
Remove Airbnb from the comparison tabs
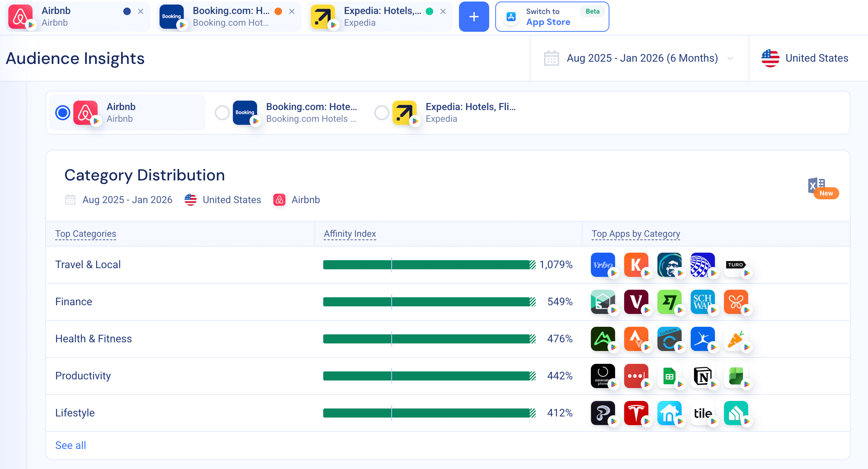pyautogui.click(x=141, y=11)
